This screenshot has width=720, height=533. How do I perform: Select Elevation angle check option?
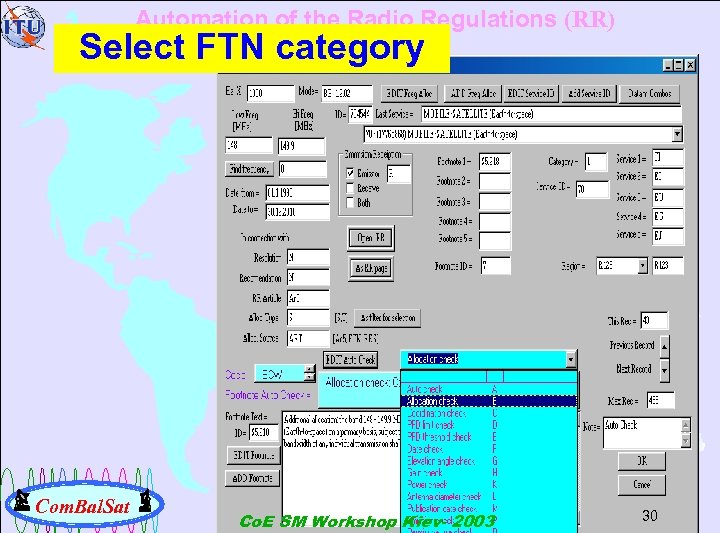489,460
